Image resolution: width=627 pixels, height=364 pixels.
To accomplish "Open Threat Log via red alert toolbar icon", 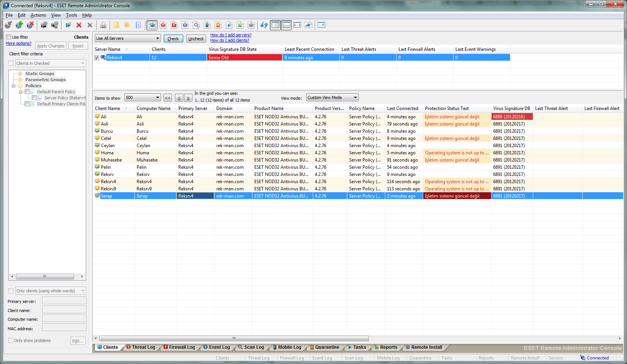I will pos(163,25).
